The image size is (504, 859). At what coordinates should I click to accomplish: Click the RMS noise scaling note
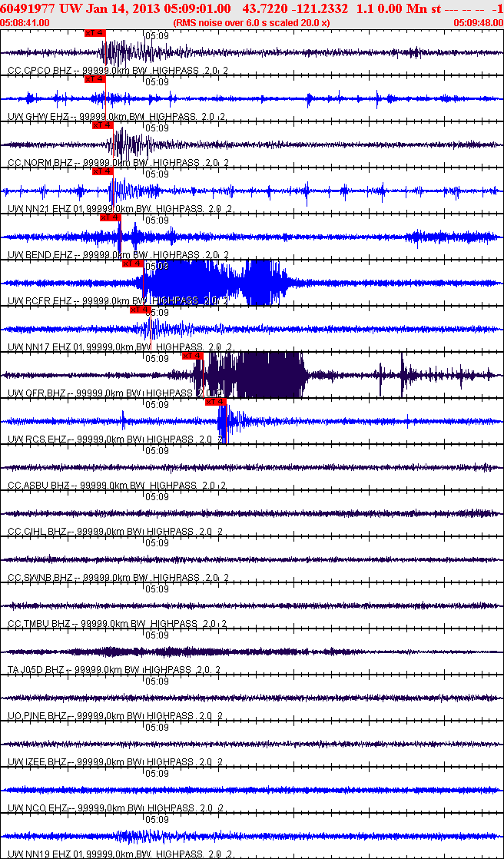(x=251, y=22)
